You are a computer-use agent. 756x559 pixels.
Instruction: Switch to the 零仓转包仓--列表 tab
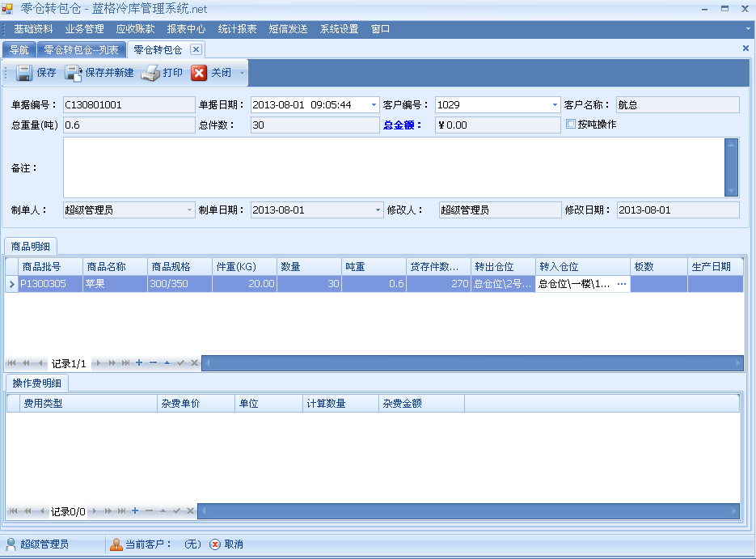coord(81,50)
